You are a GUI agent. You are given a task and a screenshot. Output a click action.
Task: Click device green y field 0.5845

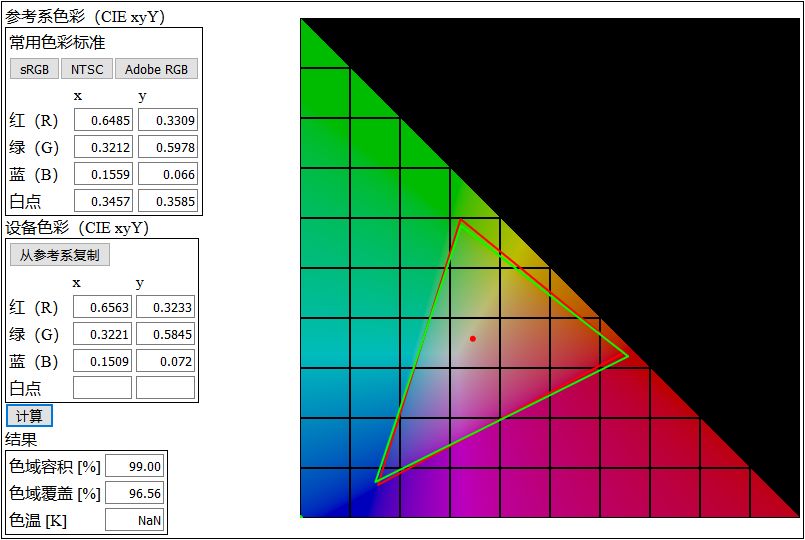pyautogui.click(x=165, y=334)
